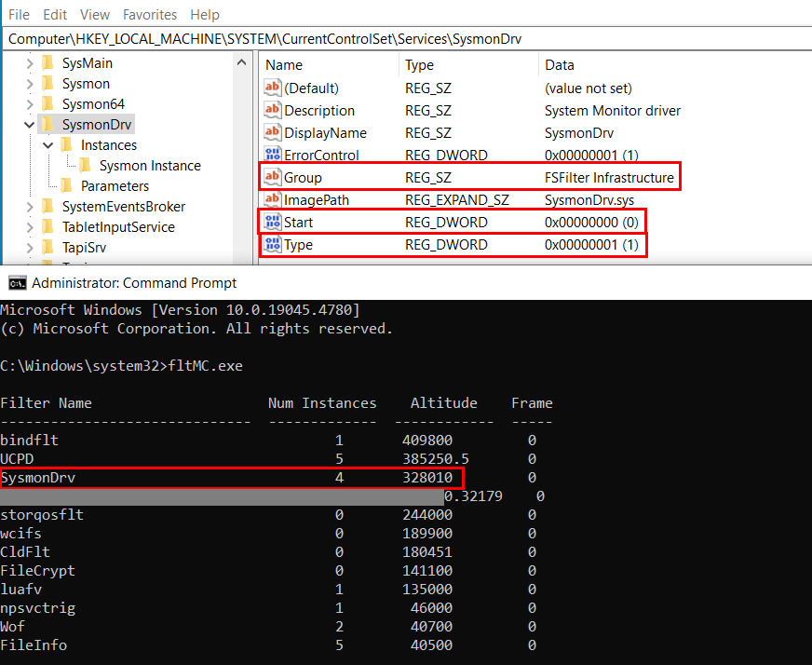
Task: Sort values by the Name column header
Action: (x=284, y=65)
